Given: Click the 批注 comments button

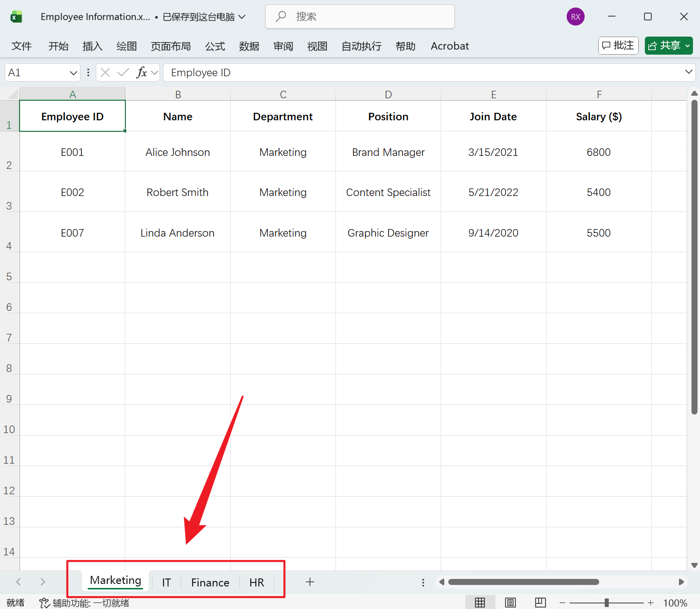Looking at the screenshot, I should 618,45.
